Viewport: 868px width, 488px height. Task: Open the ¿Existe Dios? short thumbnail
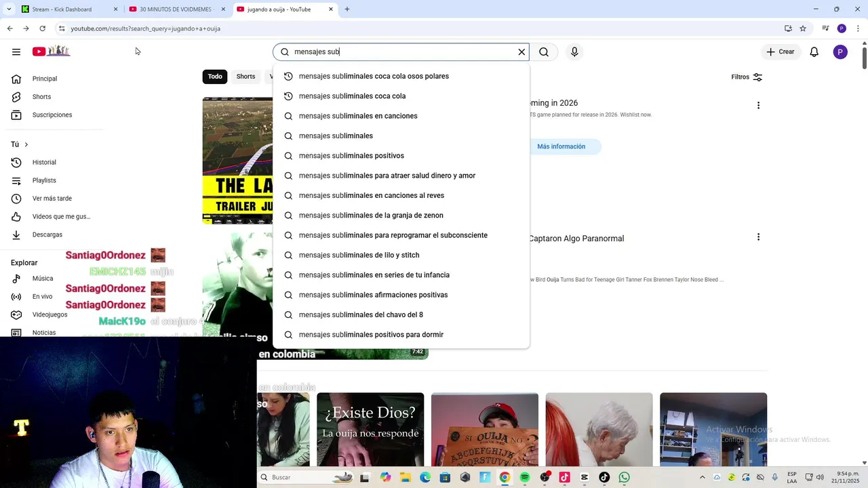pos(370,430)
